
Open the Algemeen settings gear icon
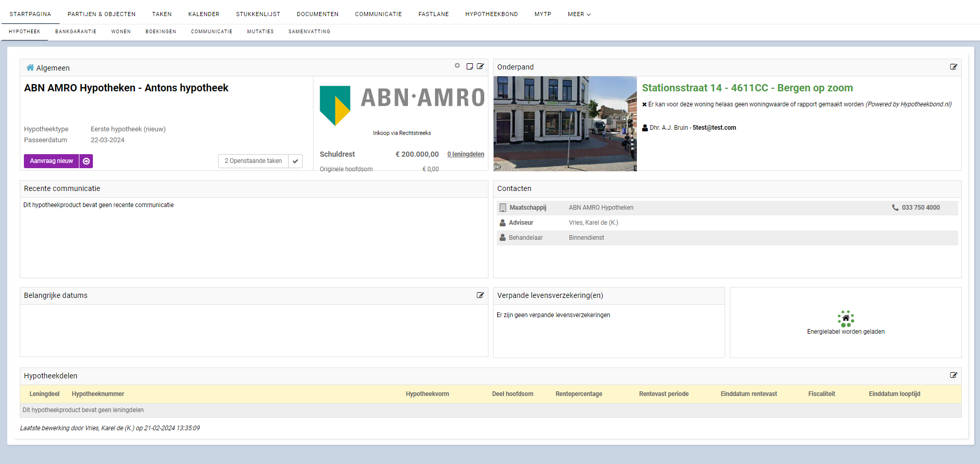click(457, 66)
